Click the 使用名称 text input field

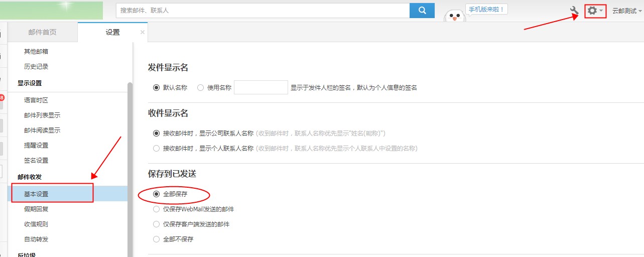coord(261,87)
